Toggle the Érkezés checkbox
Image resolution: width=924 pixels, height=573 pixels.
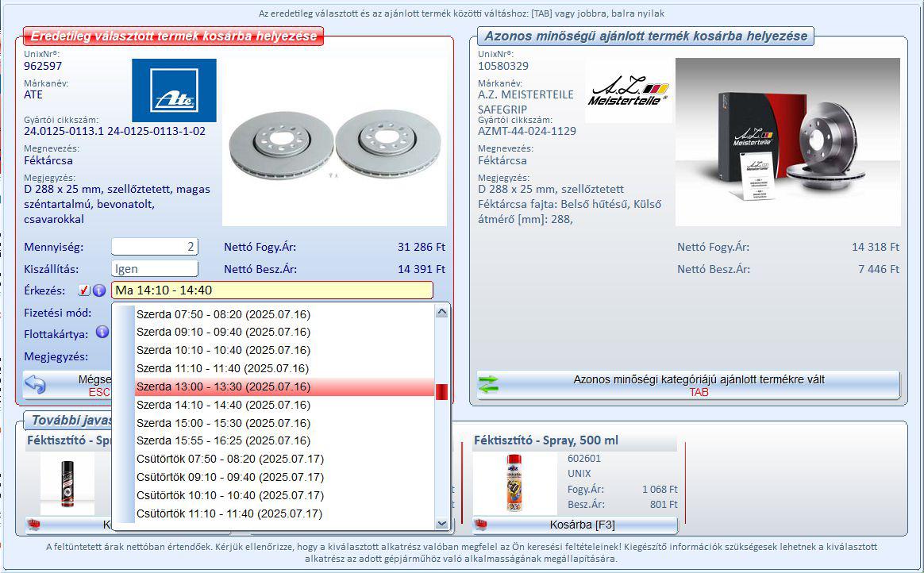(x=83, y=290)
